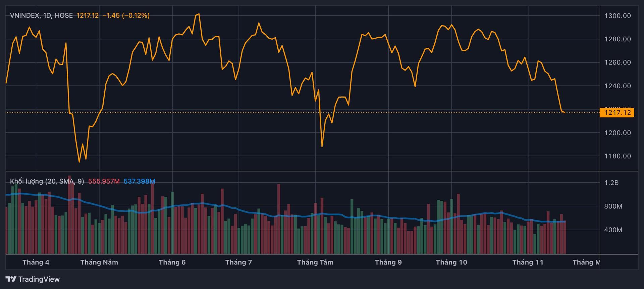Viewport: 644px width, 289px height.
Task: Click the Tháng 11 time axis label
Action: [x=528, y=262]
